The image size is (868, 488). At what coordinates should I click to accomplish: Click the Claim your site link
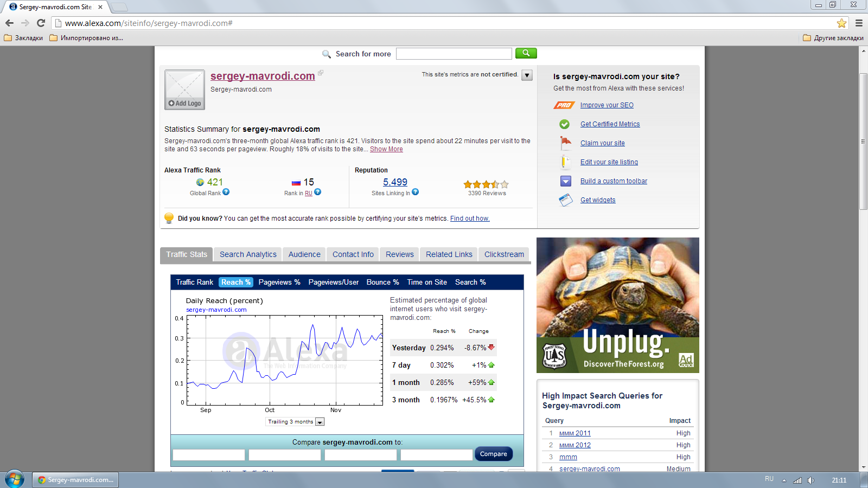602,143
